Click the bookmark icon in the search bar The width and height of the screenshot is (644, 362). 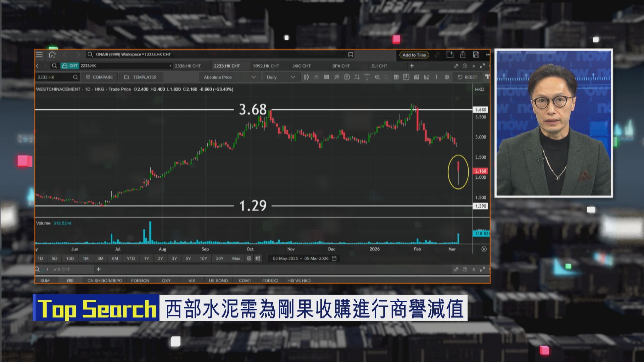coord(350,54)
